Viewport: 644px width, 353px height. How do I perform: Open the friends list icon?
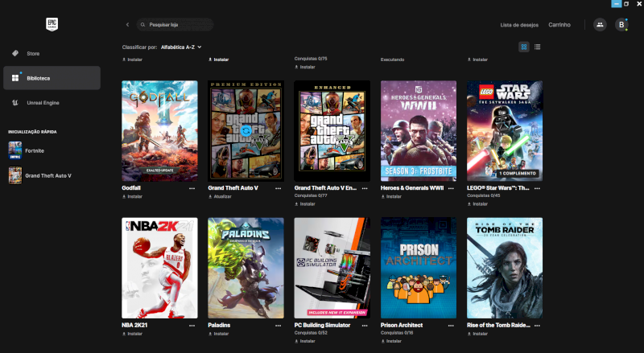599,25
